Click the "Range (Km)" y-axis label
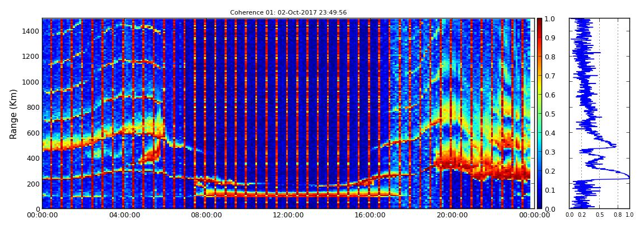Viewport: 644px width, 228px height. click(x=13, y=114)
